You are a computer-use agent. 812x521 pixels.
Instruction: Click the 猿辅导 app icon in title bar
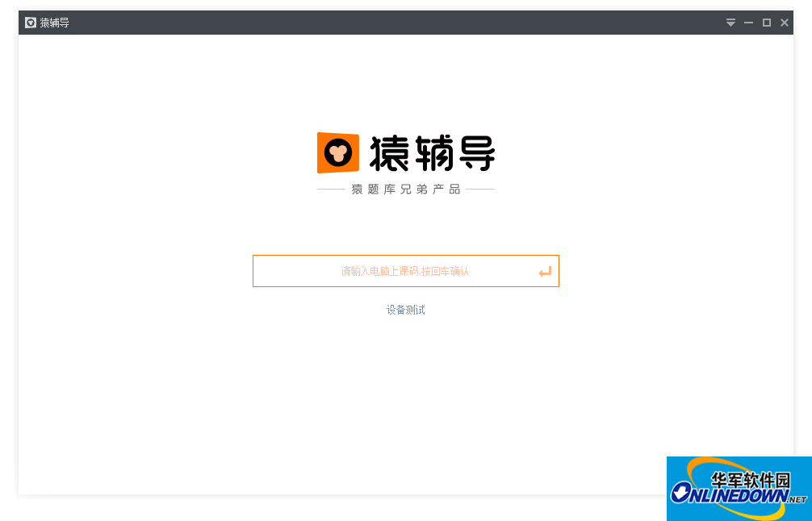tap(31, 23)
